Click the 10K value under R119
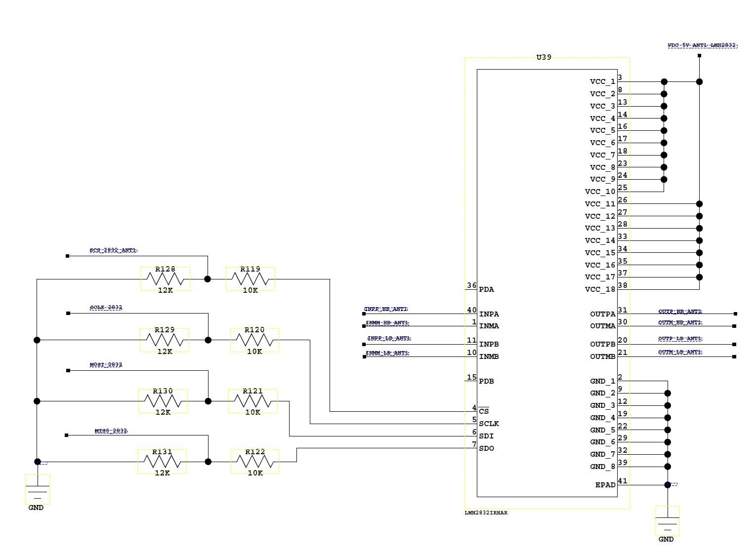756x551 pixels. [x=251, y=290]
